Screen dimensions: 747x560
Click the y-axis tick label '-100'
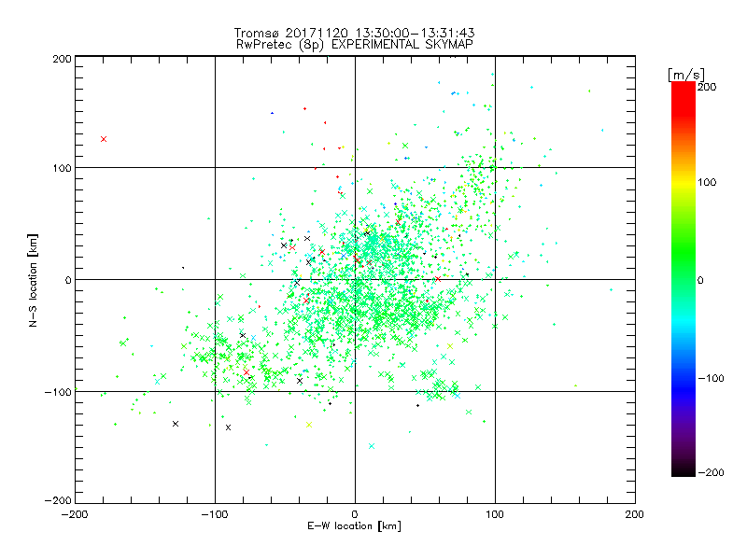(58, 392)
